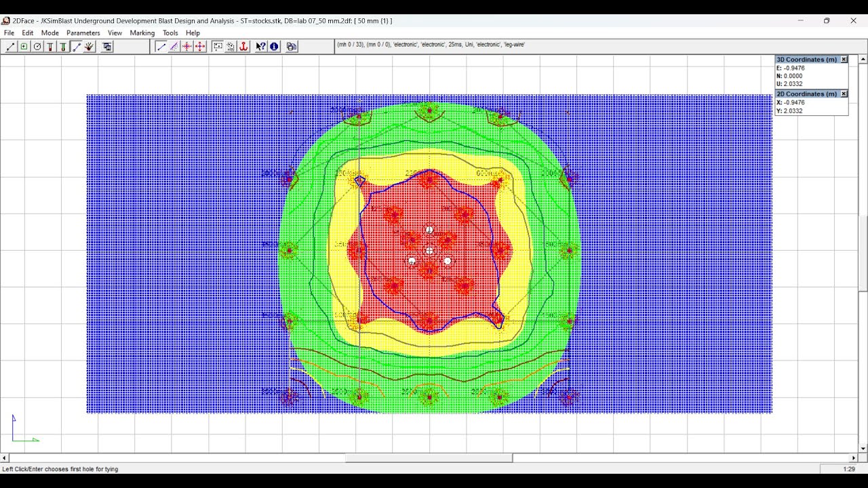Select the drawing line mode icon
Screen dimensions: 868x488
tap(11, 47)
